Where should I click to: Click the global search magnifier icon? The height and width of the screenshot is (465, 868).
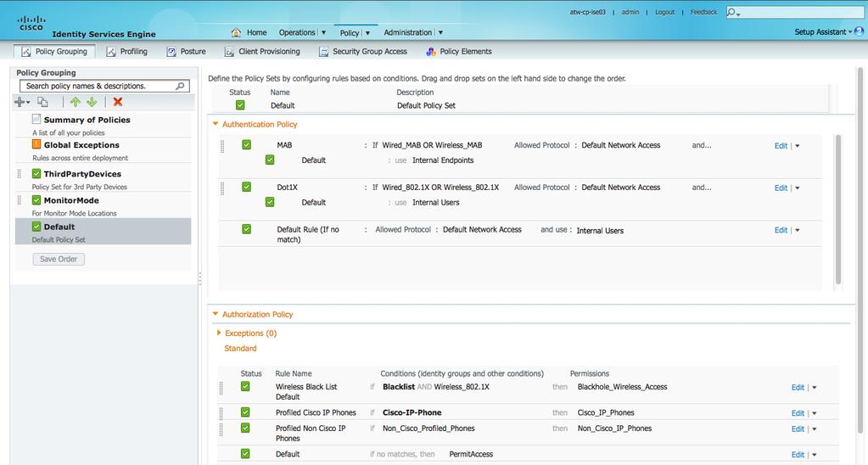click(x=733, y=12)
